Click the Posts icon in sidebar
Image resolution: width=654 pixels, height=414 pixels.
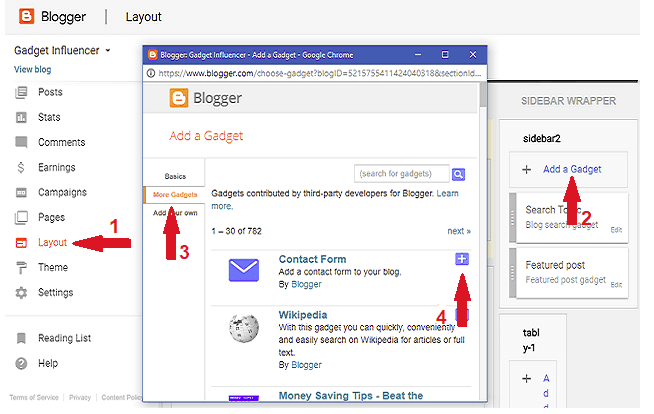[21, 92]
